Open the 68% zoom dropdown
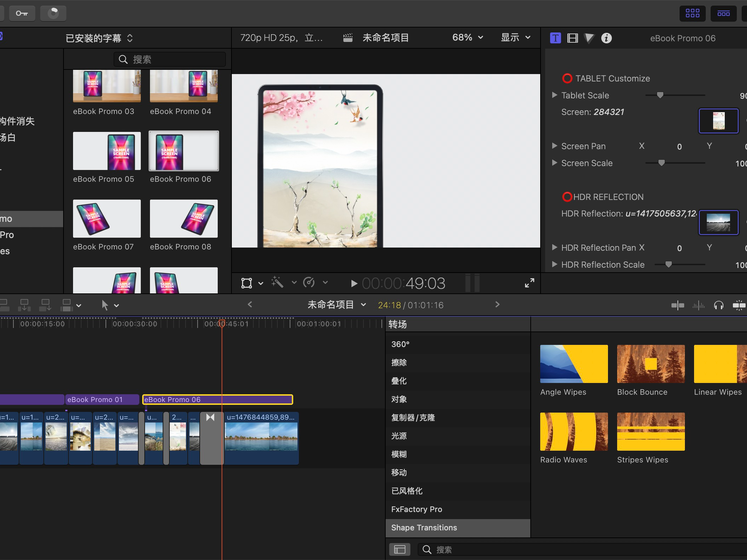Image resolution: width=747 pixels, height=560 pixels. click(468, 37)
